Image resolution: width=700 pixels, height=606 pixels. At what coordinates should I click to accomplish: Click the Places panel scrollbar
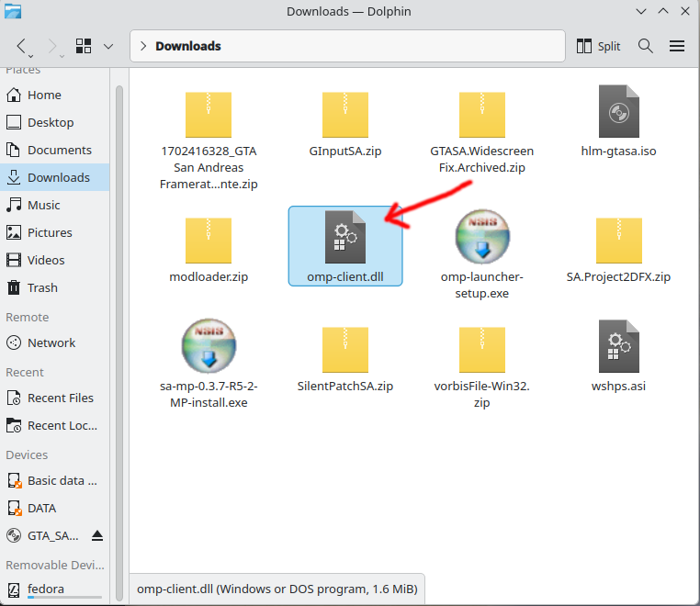click(x=119, y=343)
